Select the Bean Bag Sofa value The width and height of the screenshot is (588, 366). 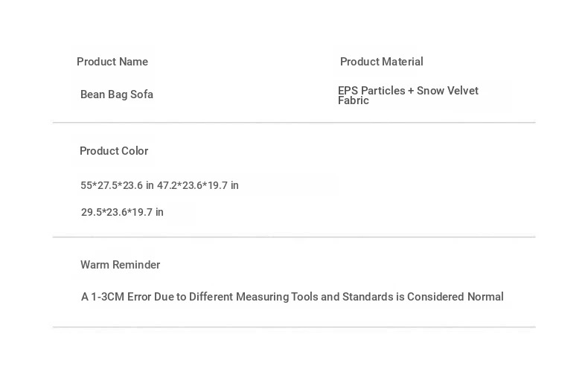pyautogui.click(x=117, y=94)
